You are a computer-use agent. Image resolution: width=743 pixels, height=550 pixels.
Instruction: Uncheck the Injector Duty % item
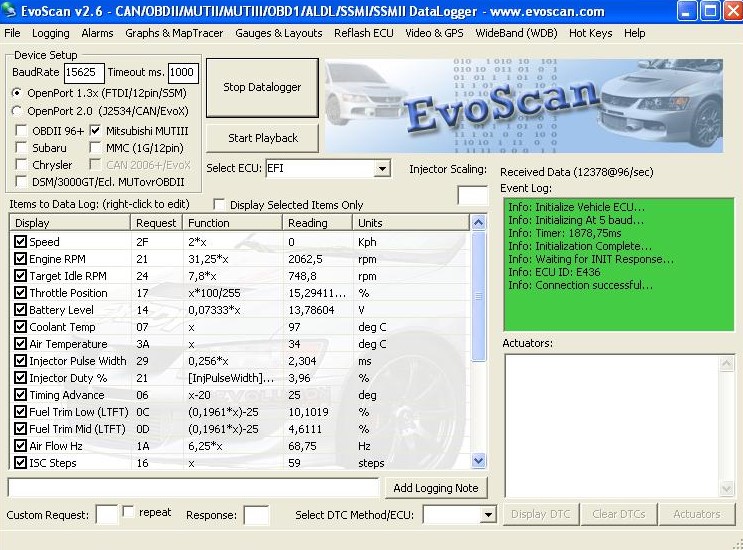(x=20, y=378)
